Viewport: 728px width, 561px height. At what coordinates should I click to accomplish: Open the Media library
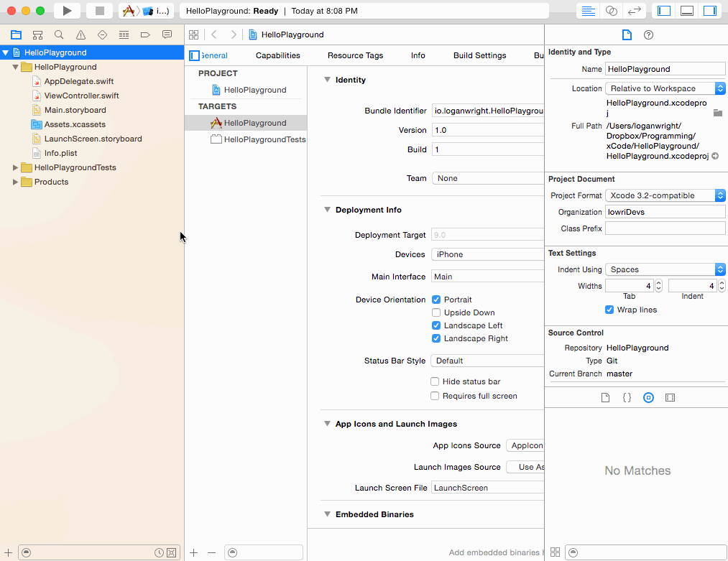coord(670,398)
